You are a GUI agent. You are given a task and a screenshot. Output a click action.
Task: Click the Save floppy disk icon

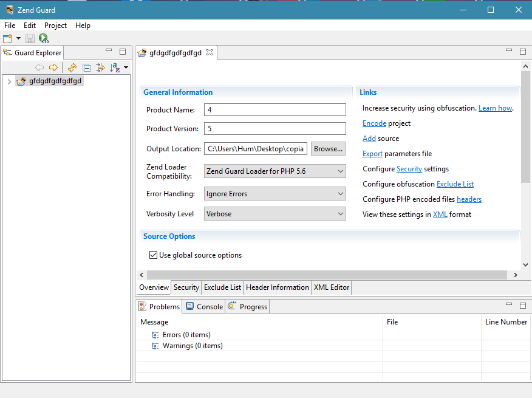(30, 38)
